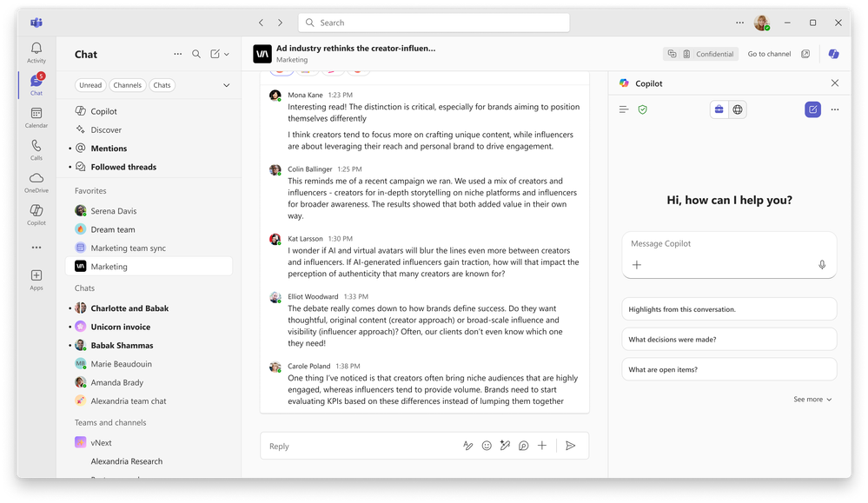The width and height of the screenshot is (868, 503).
Task: Click the Go to channel link
Action: 768,53
